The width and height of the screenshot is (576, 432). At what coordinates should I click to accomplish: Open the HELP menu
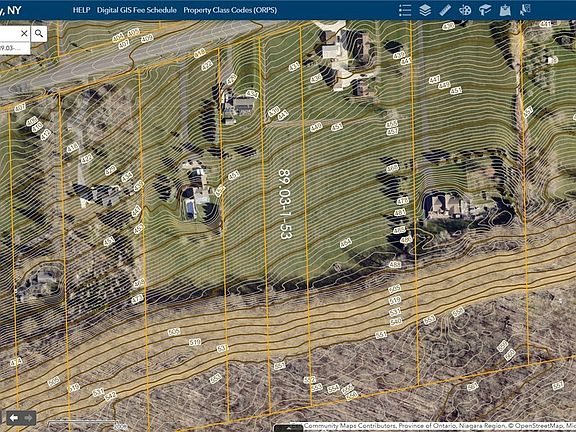coord(81,10)
